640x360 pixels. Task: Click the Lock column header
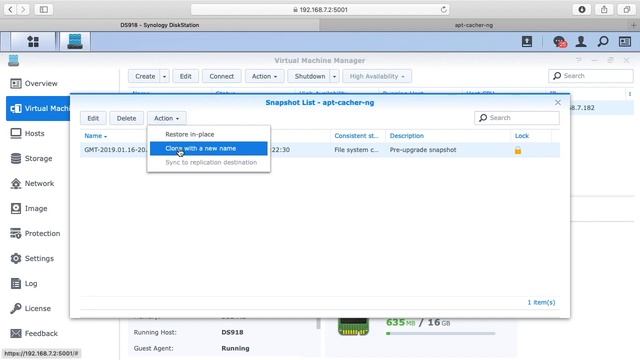522,136
